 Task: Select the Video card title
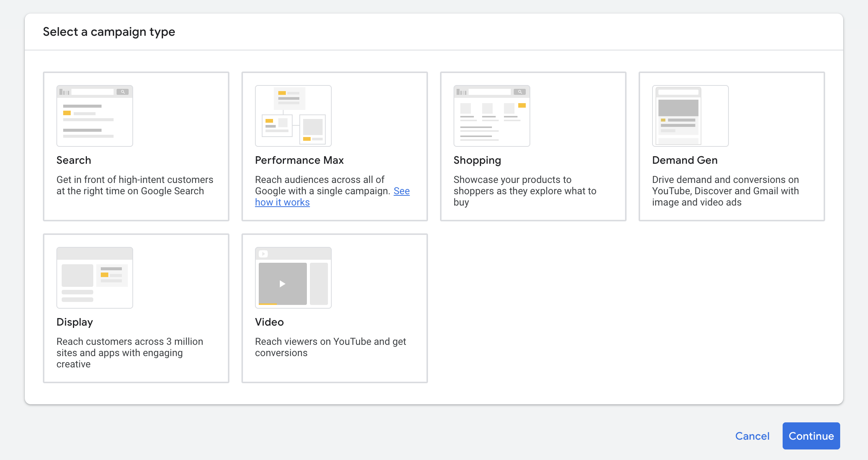pos(269,322)
